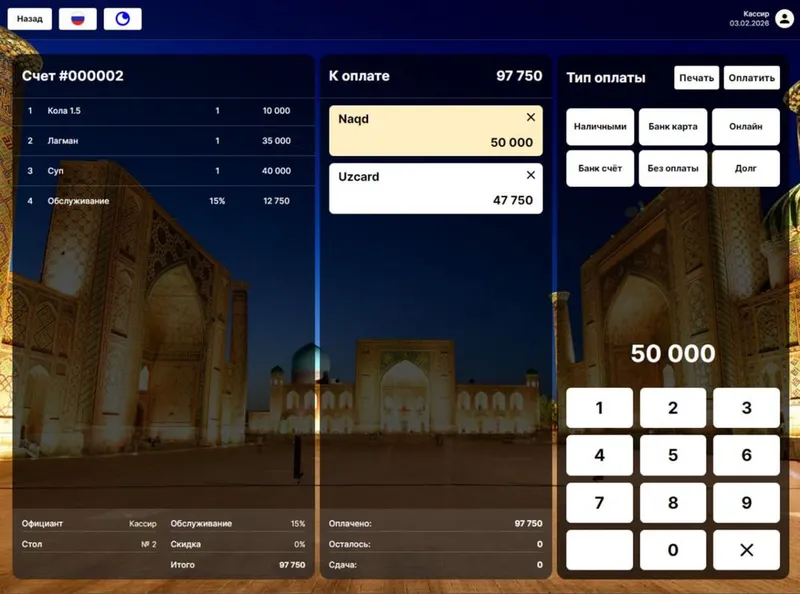Choose Долг payment type

[746, 168]
